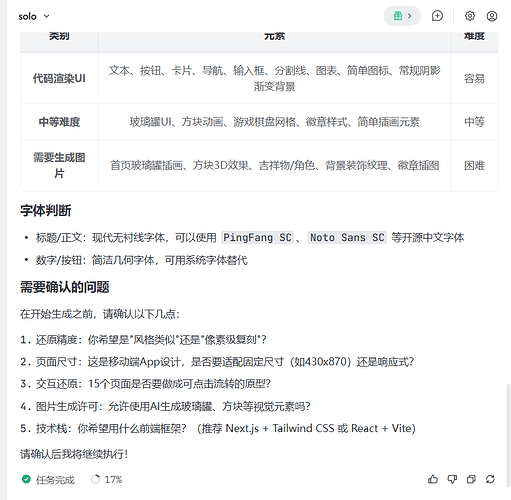Click the 困难 difficulty cell

(x=474, y=165)
